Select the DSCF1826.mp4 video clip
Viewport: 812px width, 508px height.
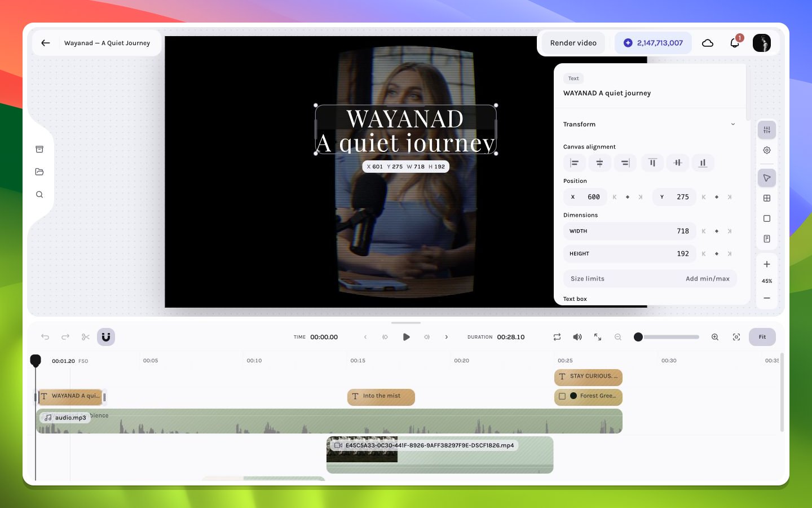[x=440, y=454]
